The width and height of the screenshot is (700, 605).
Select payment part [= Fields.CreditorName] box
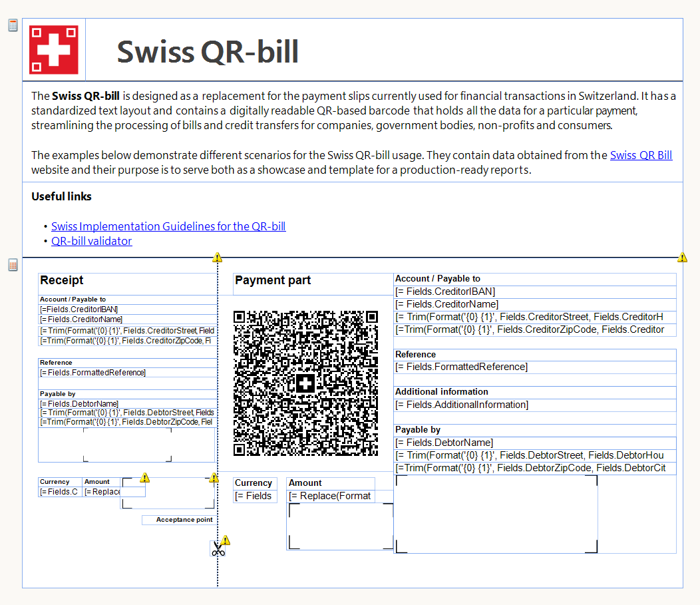535,305
